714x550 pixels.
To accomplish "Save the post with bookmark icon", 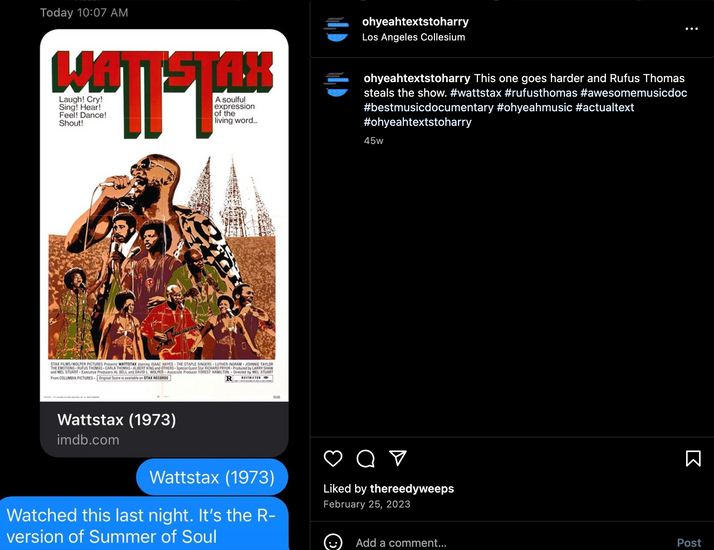I will click(693, 458).
